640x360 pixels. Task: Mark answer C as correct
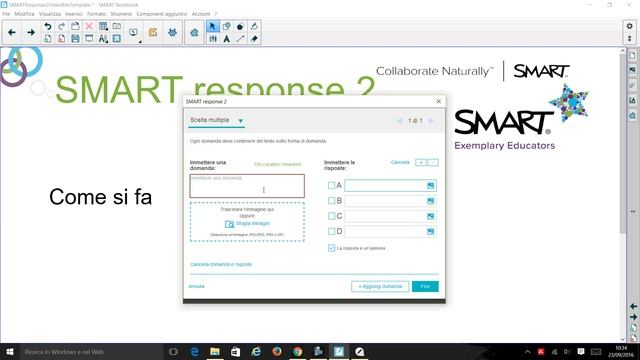[x=331, y=216]
